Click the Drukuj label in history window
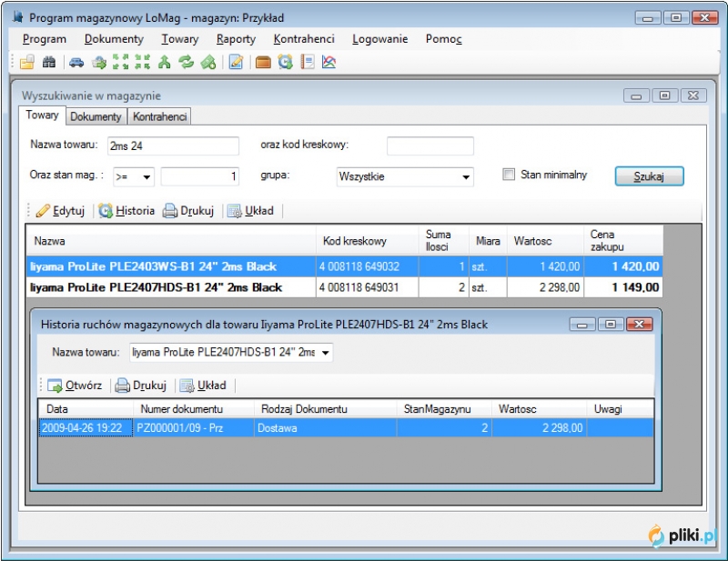 (x=149, y=386)
